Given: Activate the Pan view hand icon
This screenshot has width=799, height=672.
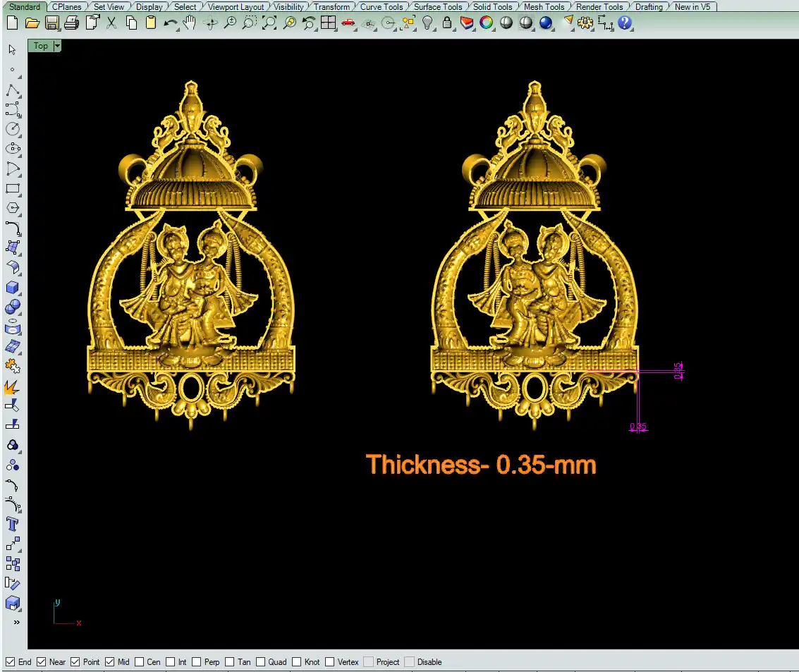Looking at the screenshot, I should [x=190, y=23].
